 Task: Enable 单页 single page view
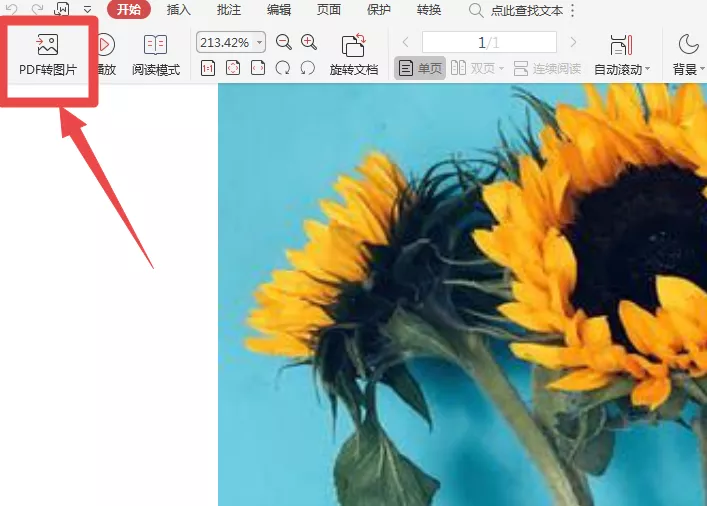pyautogui.click(x=420, y=69)
